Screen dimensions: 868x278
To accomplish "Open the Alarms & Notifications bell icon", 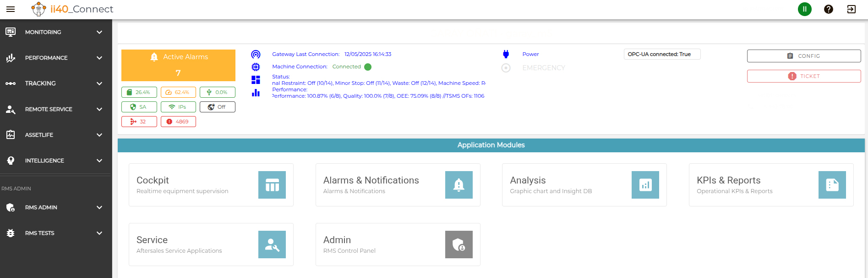I will pos(459,185).
